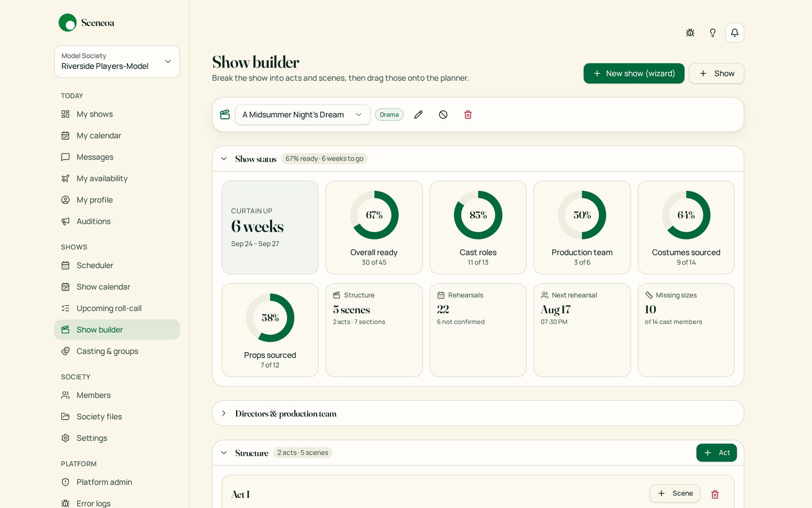Click the 50% Production team ring
This screenshot has width=812, height=508.
point(582,215)
